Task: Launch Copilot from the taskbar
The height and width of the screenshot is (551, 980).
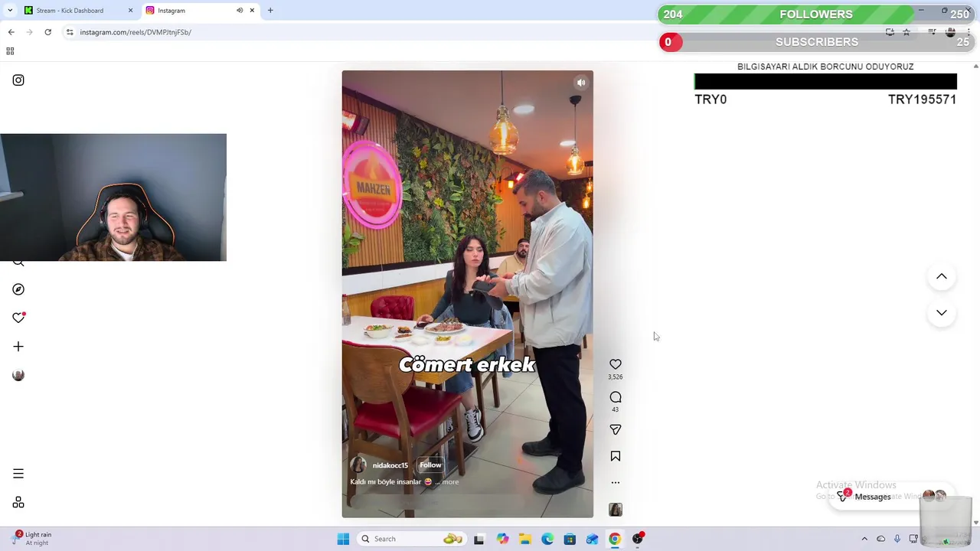Action: pyautogui.click(x=502, y=539)
